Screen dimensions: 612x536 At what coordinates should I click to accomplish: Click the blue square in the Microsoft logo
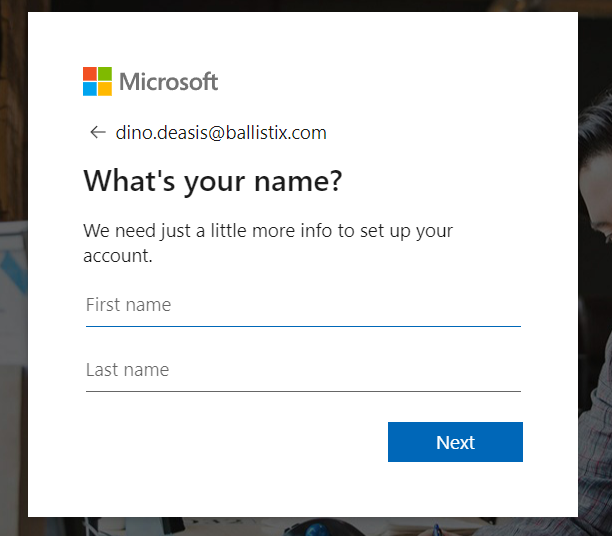(x=90, y=89)
